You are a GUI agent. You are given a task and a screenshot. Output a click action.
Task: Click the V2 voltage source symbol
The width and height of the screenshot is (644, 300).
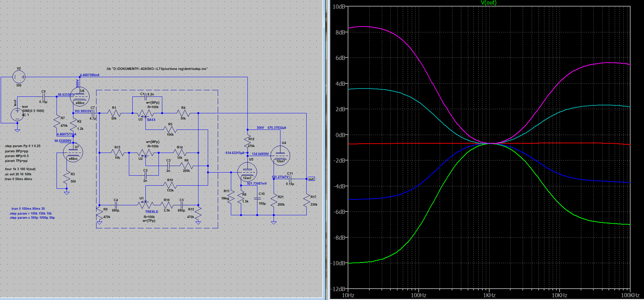tap(19, 76)
